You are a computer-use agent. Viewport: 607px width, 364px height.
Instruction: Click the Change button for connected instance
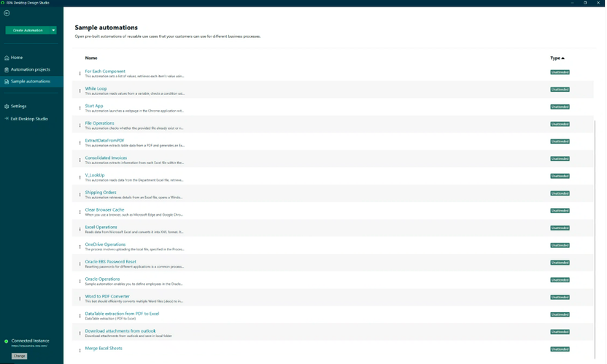[x=20, y=356]
